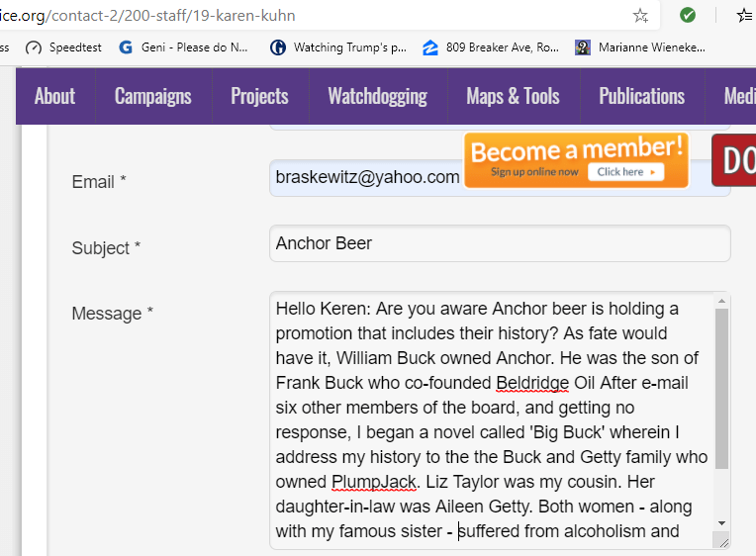Open the Watching Trump's bookmark
Image resolution: width=756 pixels, height=556 pixels.
[x=337, y=47]
